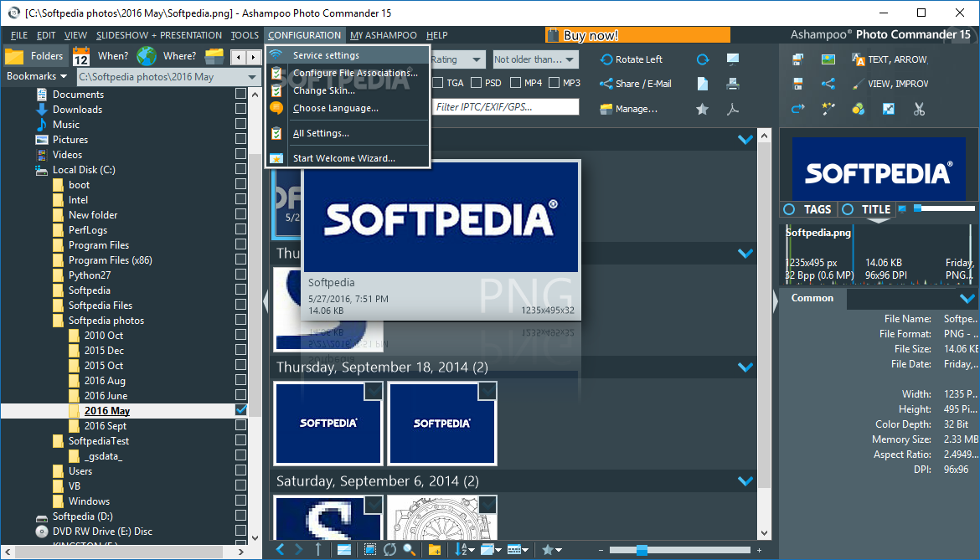
Task: Click the globe icon by Where?
Action: coord(147,56)
